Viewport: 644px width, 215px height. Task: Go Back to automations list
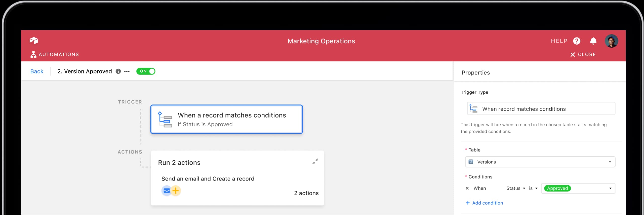point(37,71)
